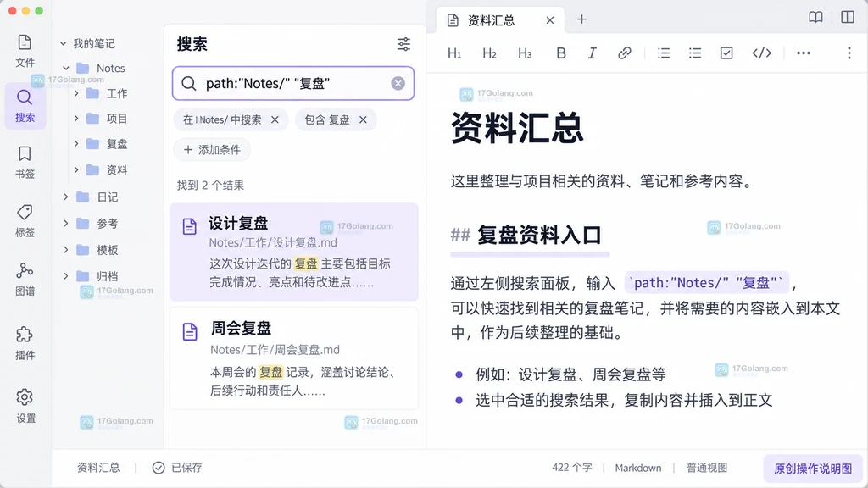Expand the 资料 folder
868x488 pixels.
click(x=76, y=169)
